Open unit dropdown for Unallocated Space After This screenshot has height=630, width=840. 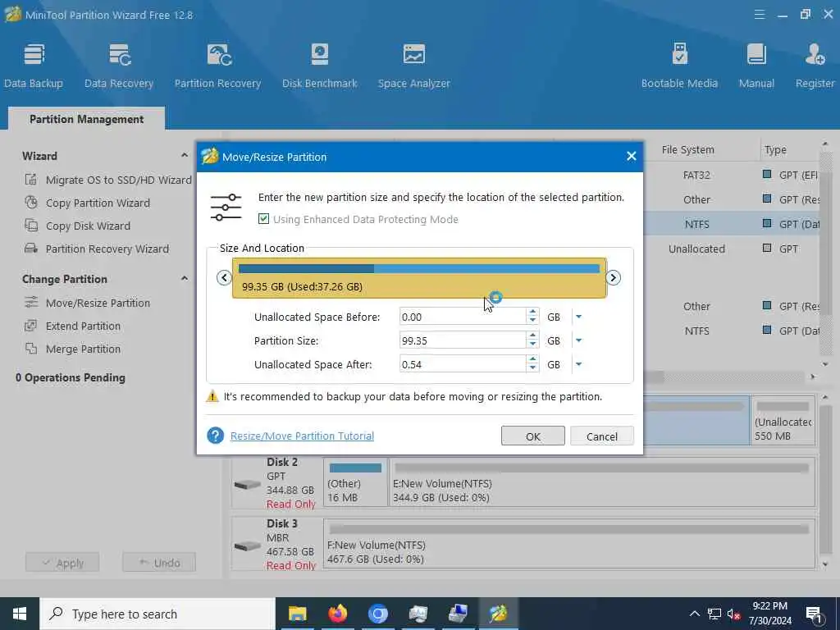click(x=578, y=364)
